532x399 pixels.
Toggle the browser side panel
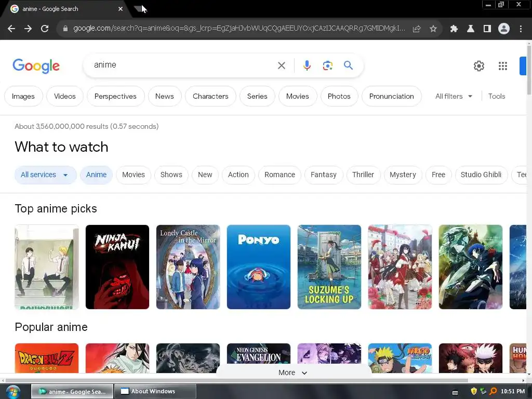[x=487, y=29]
